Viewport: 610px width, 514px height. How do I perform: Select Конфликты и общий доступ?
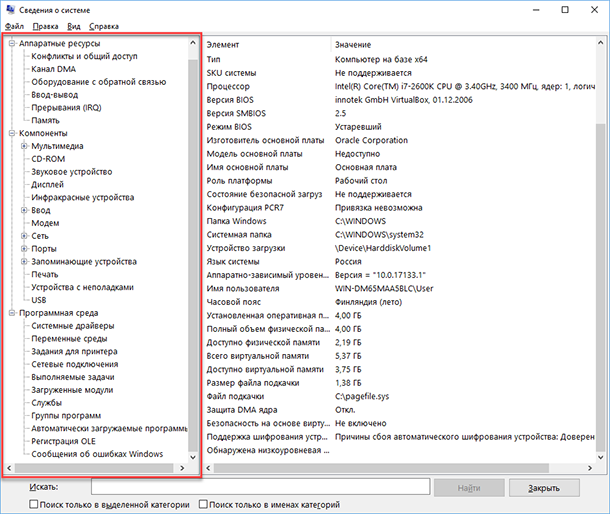pyautogui.click(x=84, y=56)
